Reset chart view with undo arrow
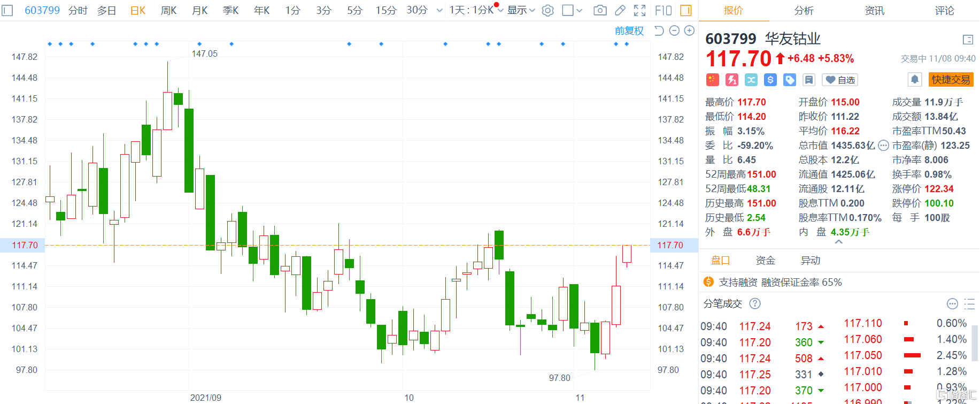 659,31
